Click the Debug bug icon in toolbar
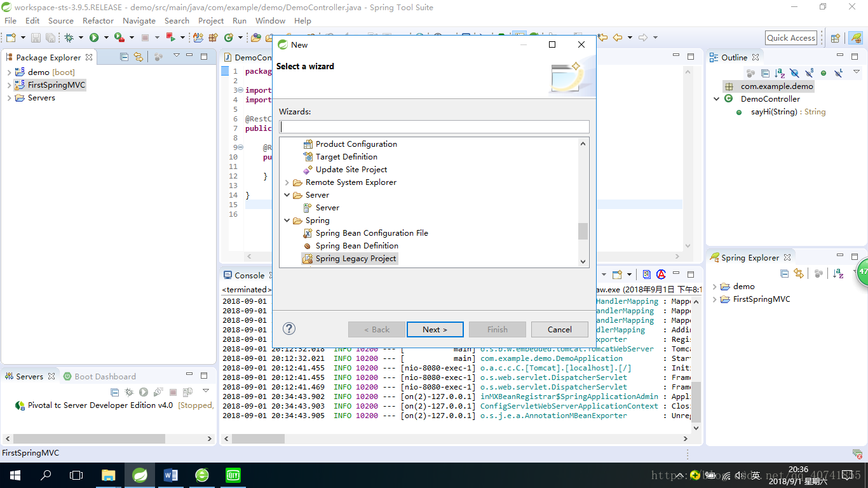 [69, 38]
